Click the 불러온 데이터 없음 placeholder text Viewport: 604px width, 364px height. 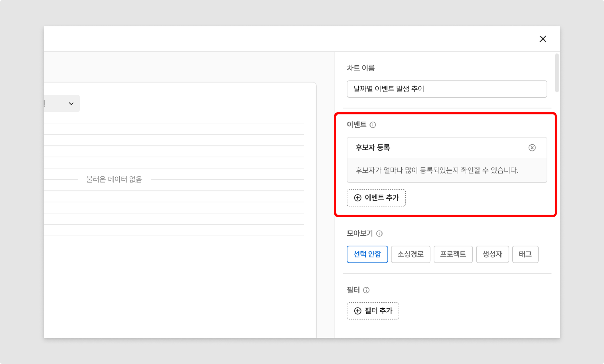(114, 179)
